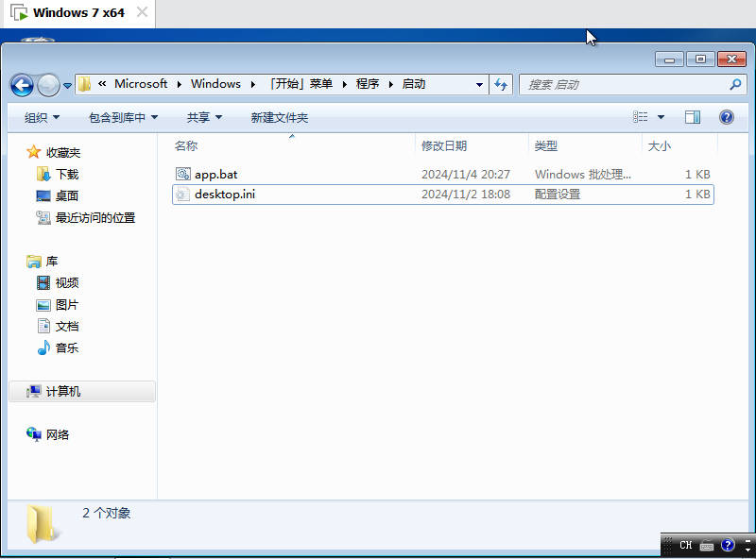Click the 桌面 desktop icon

coord(43,195)
